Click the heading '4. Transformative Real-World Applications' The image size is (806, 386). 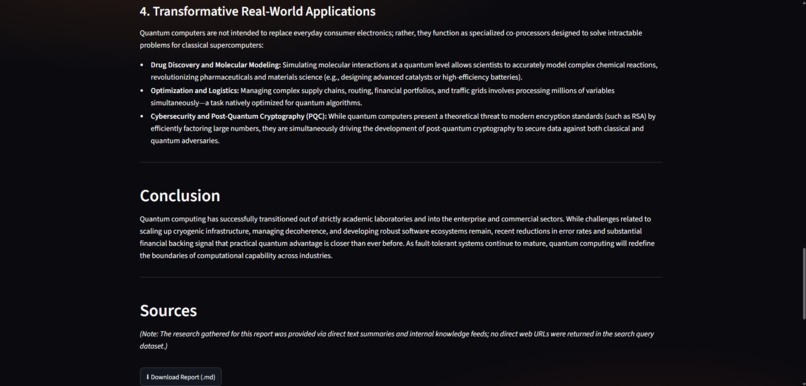pos(258,11)
